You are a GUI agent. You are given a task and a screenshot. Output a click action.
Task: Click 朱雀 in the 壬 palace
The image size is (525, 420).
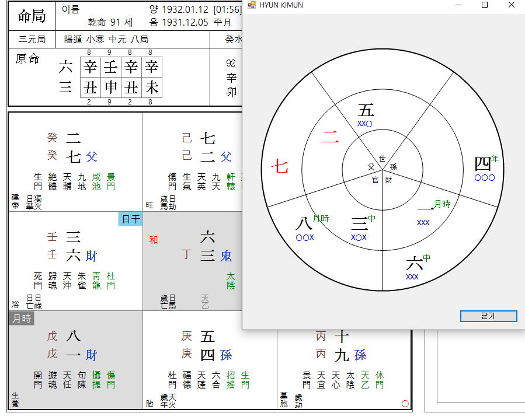[x=82, y=281]
